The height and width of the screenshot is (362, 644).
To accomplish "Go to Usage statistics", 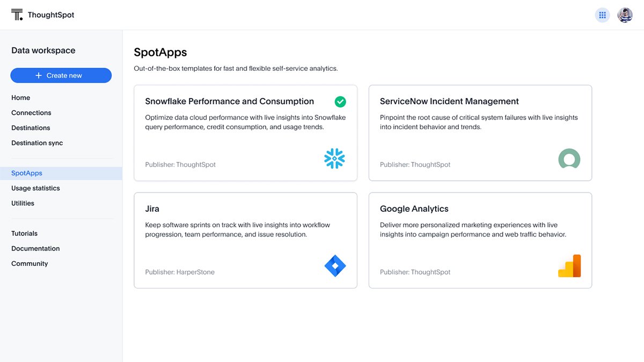I will click(x=35, y=188).
